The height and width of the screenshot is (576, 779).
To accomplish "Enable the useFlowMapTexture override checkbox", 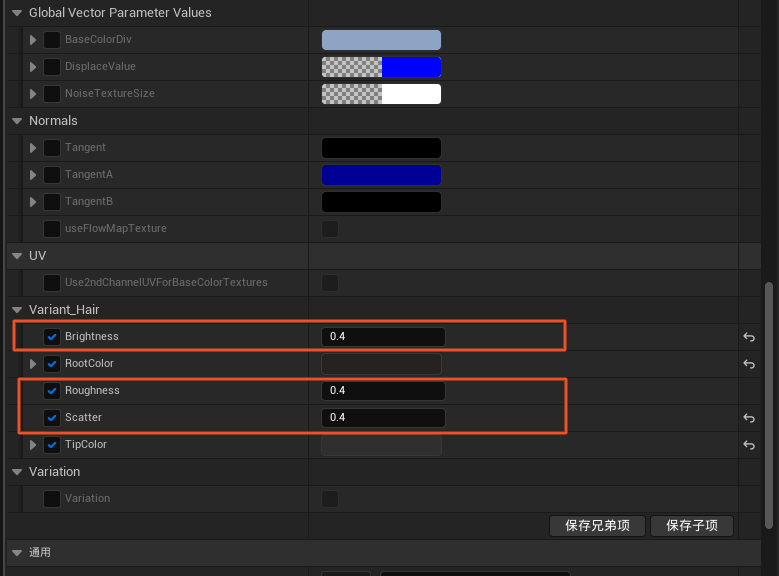I will tap(52, 229).
